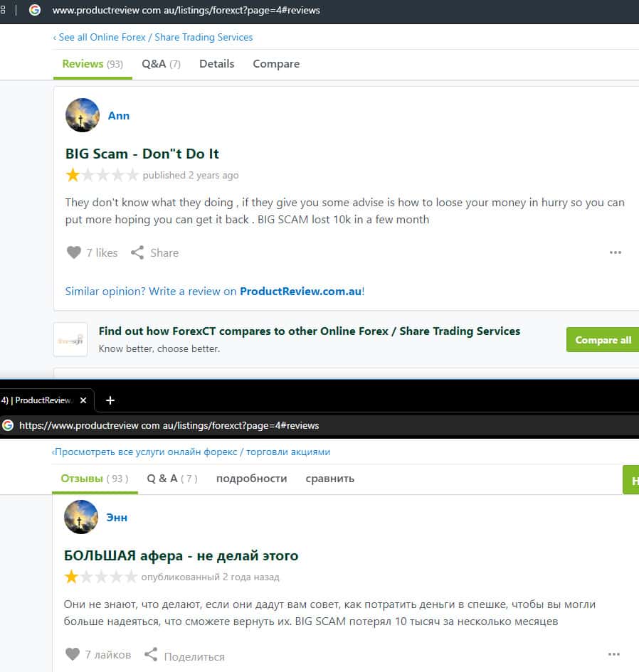Click the Google icon in top address bar
The height and width of the screenshot is (672, 639).
35,10
